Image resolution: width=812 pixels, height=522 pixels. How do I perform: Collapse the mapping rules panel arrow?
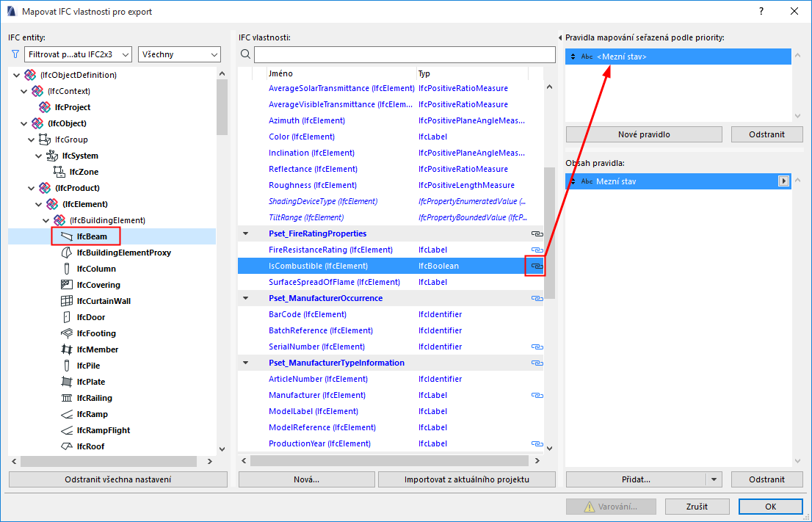point(559,37)
